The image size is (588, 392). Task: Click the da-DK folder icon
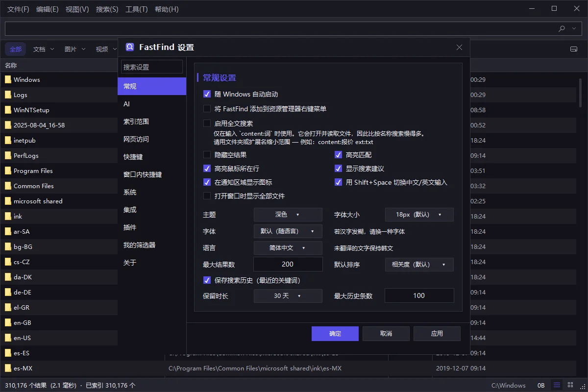[8, 277]
